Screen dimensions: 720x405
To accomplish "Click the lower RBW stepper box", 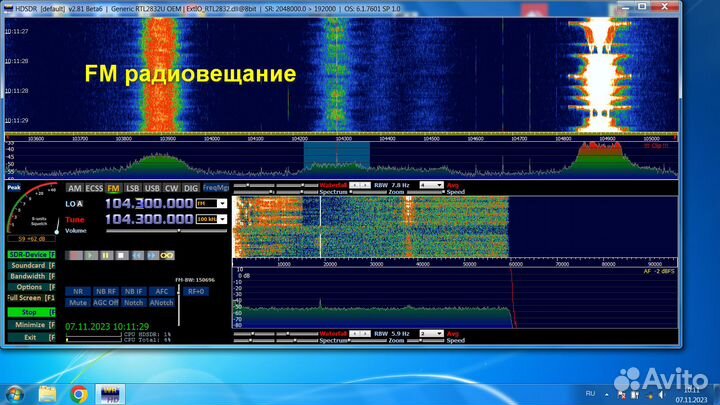I will [360, 334].
